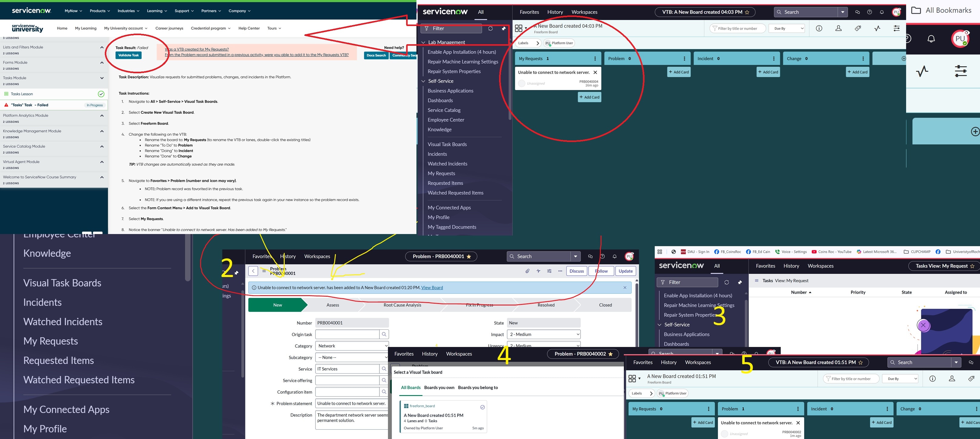Screen dimensions: 980x439
Task: Click the Origin task lookup magnifier icon
Action: tap(384, 334)
